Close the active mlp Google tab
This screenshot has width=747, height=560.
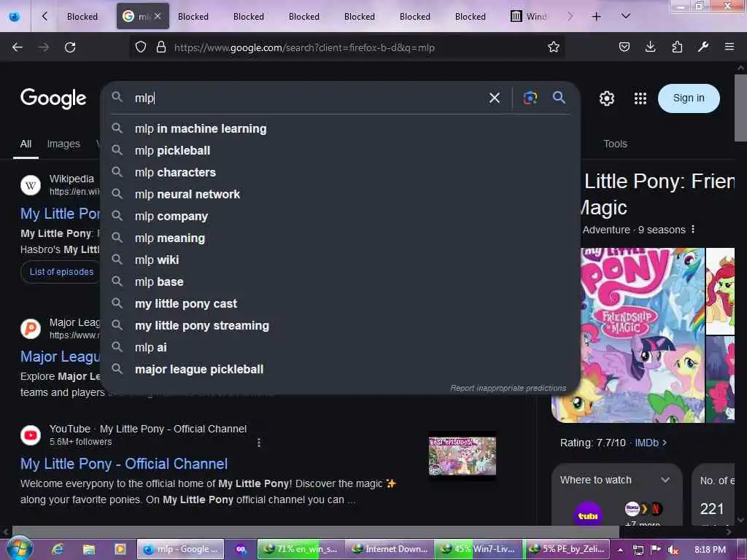[158, 16]
